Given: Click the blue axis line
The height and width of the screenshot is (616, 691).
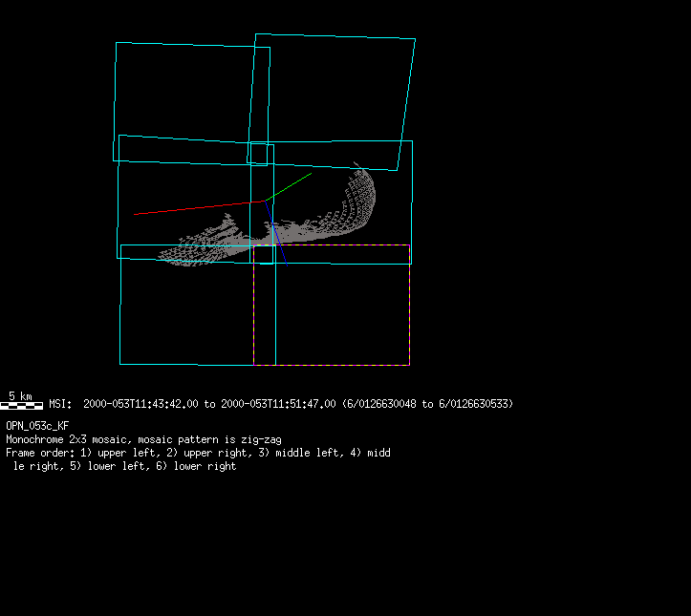Looking at the screenshot, I should coord(276,233).
